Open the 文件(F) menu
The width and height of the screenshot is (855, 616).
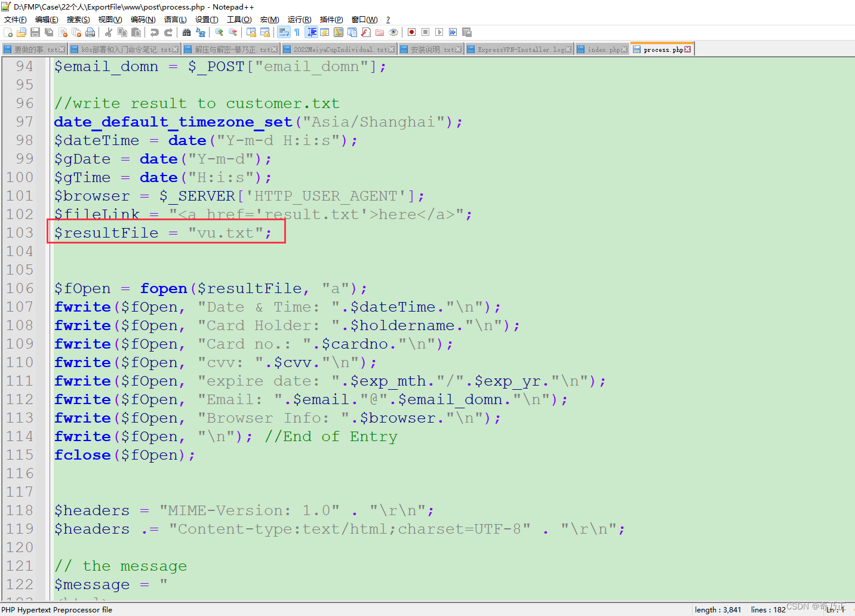point(15,20)
